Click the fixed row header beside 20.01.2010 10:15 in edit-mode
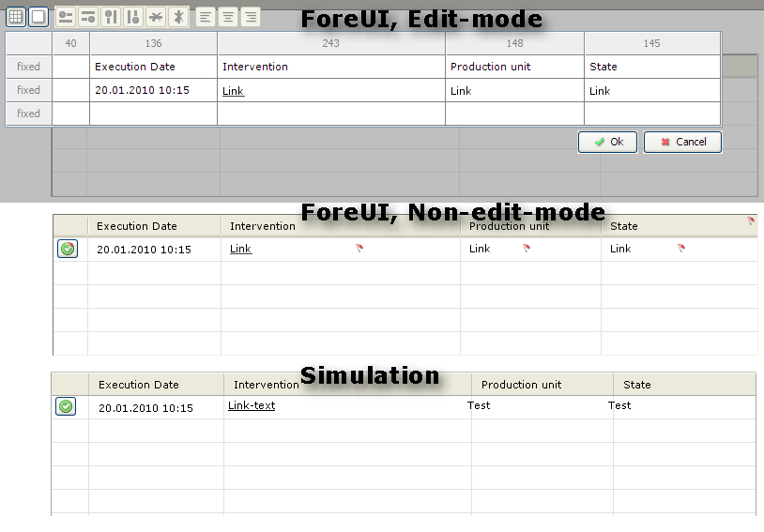The height and width of the screenshot is (532, 764). tap(28, 90)
